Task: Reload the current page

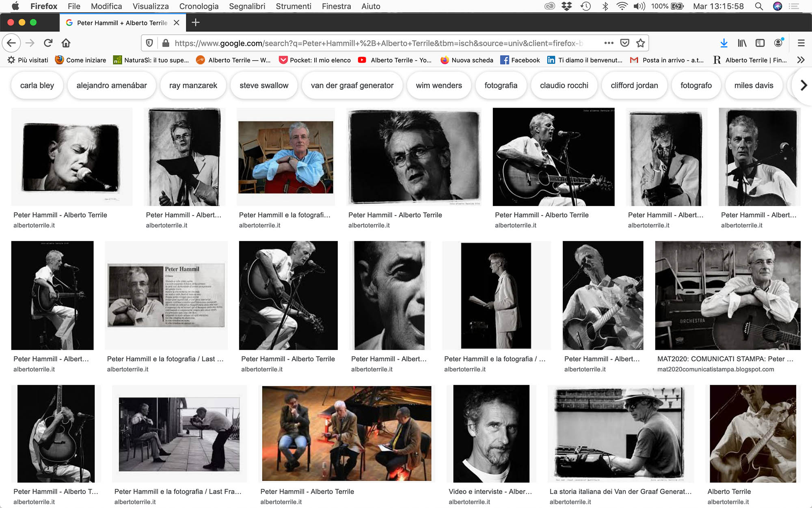Action: click(48, 43)
